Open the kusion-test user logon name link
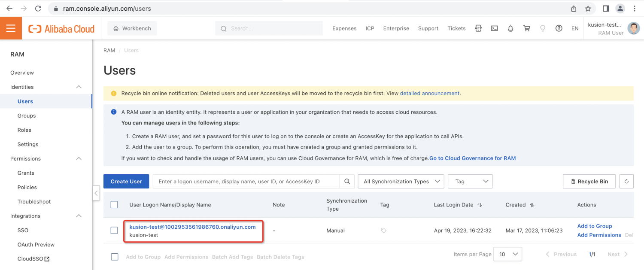This screenshot has width=644, height=270. pos(192,227)
